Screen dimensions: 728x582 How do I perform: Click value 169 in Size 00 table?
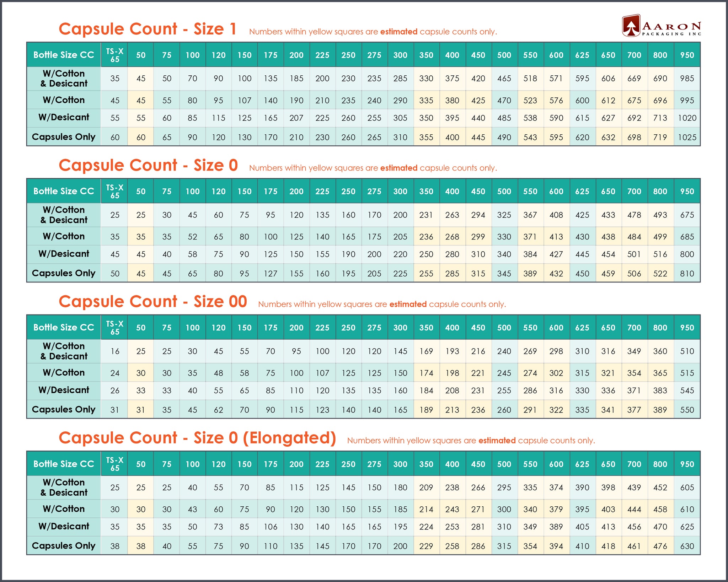[x=426, y=351]
